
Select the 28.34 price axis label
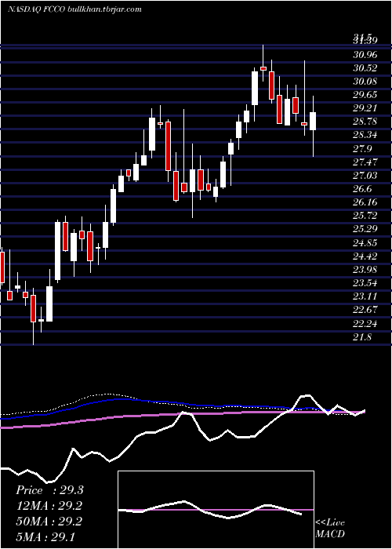(x=365, y=135)
